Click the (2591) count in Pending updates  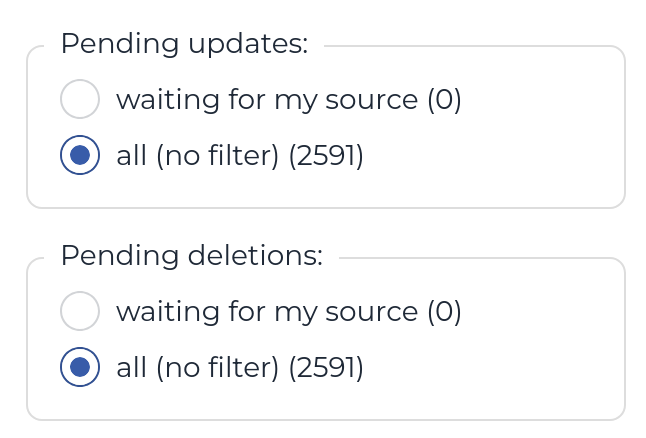click(325, 155)
